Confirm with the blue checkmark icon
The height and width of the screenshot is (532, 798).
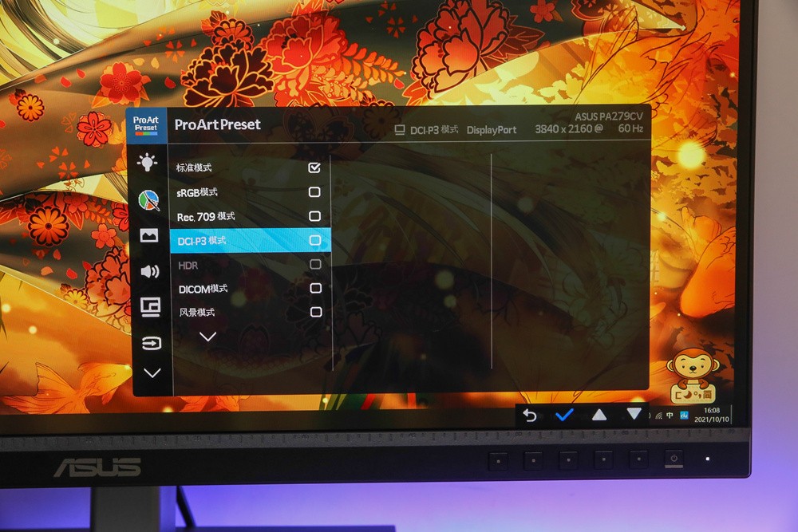point(564,415)
